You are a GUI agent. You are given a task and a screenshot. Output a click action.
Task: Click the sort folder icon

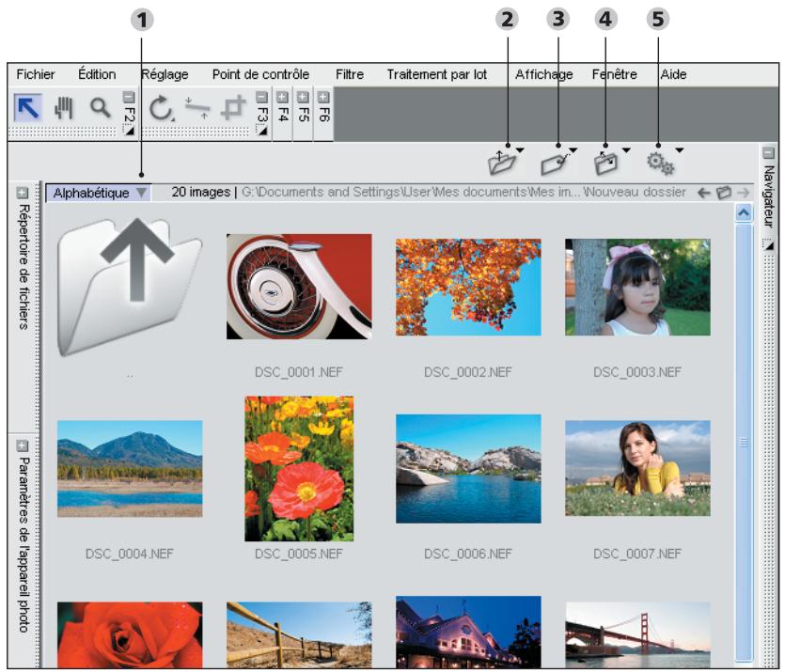click(605, 163)
